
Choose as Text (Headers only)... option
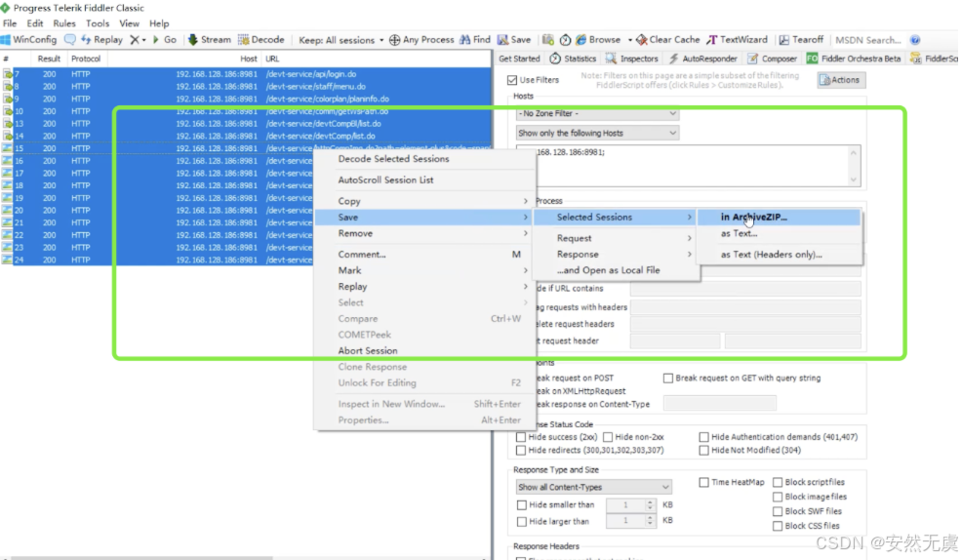click(x=780, y=255)
